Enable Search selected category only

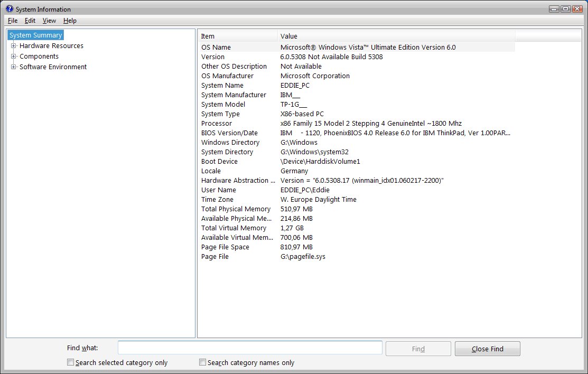(x=70, y=362)
